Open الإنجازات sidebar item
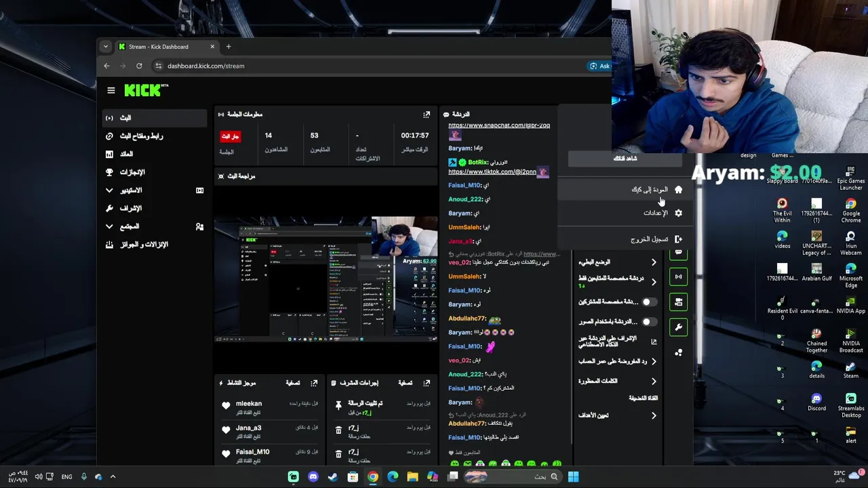 (x=155, y=172)
